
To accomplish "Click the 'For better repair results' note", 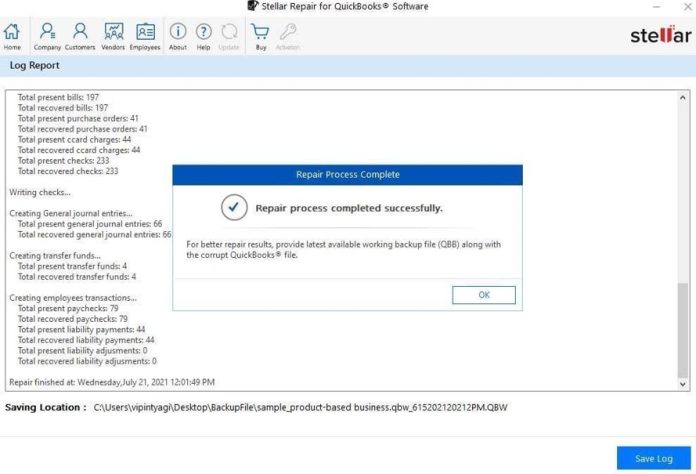I will 344,249.
